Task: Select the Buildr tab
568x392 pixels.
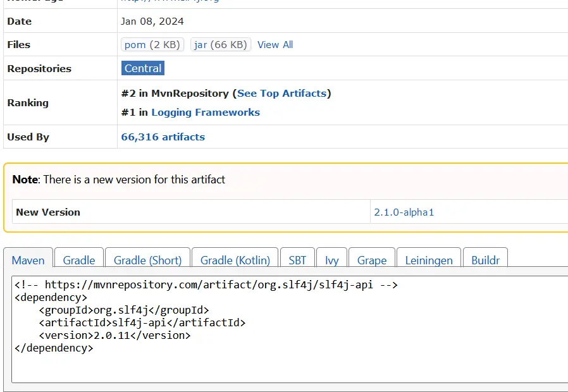Action: tap(485, 260)
